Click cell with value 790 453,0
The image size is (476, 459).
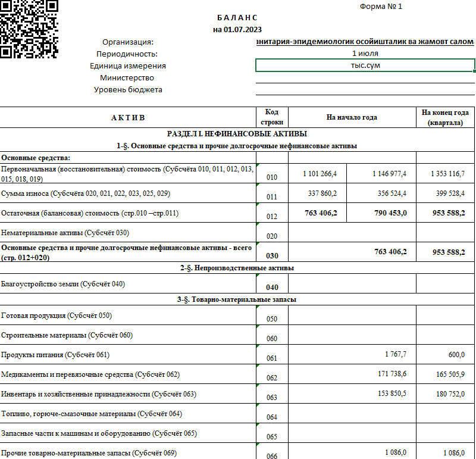click(381, 213)
